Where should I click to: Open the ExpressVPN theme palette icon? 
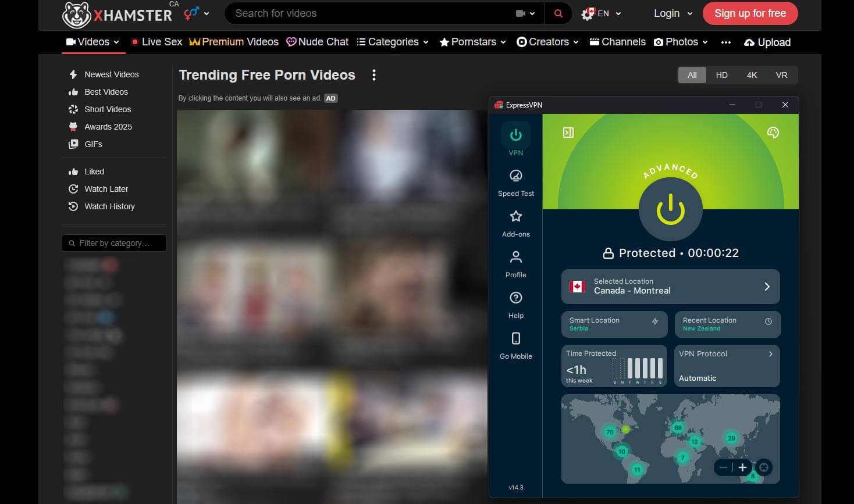773,133
